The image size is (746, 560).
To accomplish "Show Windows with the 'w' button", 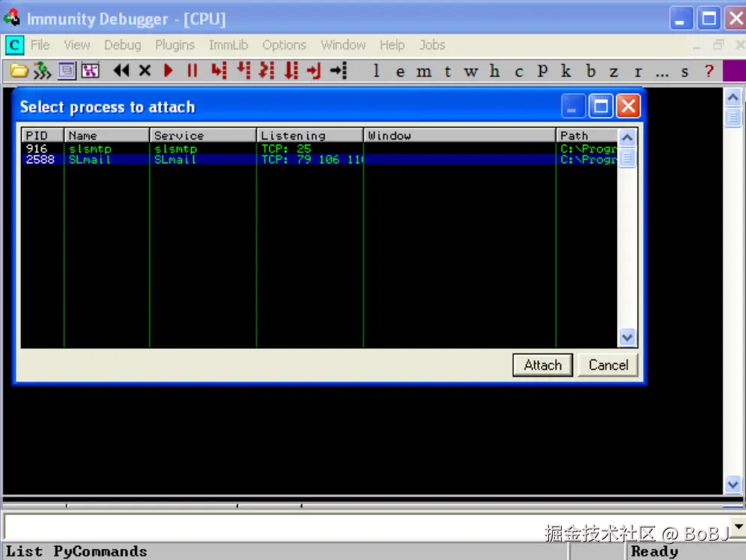I will pyautogui.click(x=471, y=72).
